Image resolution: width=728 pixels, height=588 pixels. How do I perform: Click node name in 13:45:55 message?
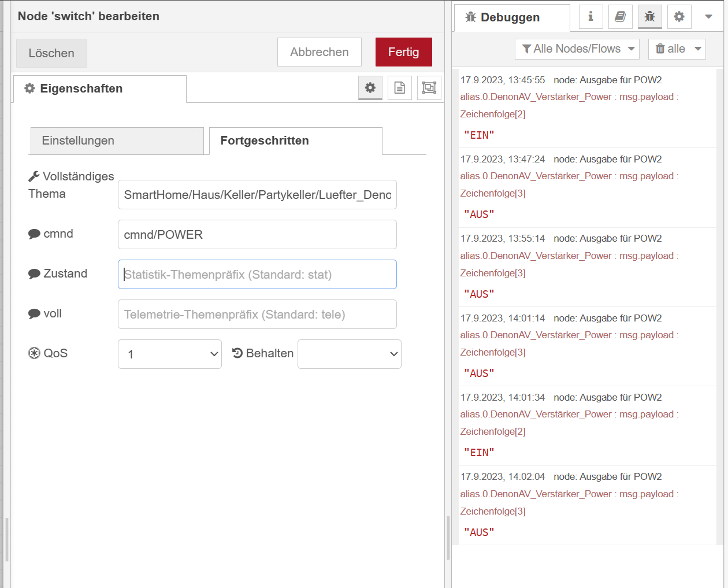tap(608, 80)
